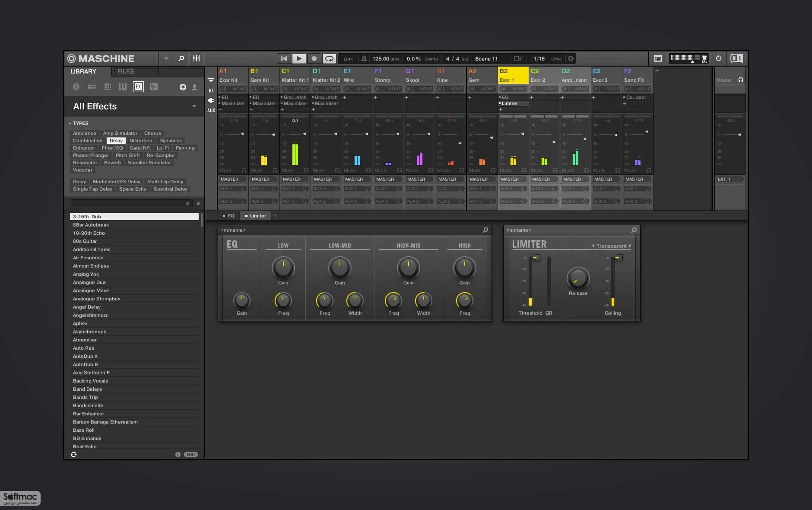Open Limiter Transparent mode selector
Image resolution: width=812 pixels, height=510 pixels.
[x=611, y=246]
